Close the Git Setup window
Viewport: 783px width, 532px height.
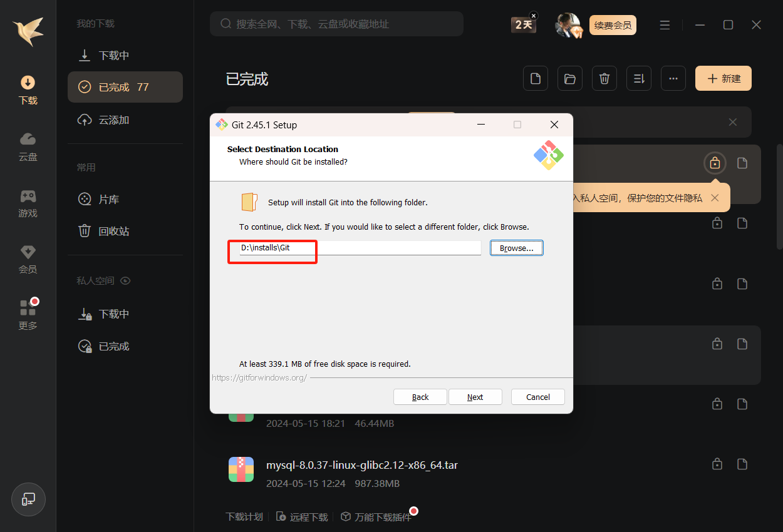(x=554, y=125)
